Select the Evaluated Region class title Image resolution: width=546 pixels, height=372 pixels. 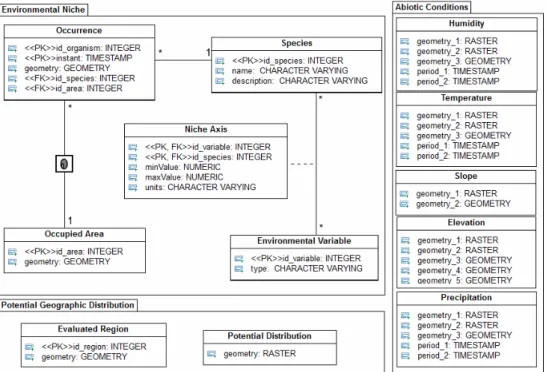(x=93, y=330)
